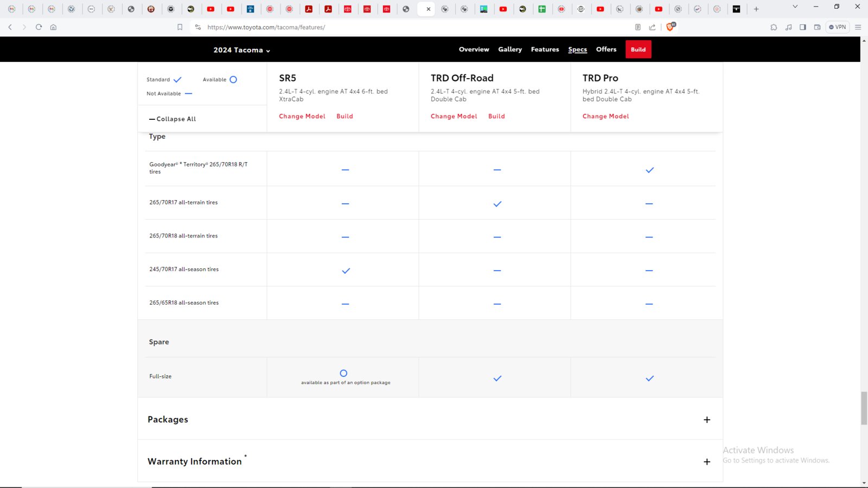The width and height of the screenshot is (868, 488).
Task: Switch to the green cross icon tab
Action: (542, 9)
